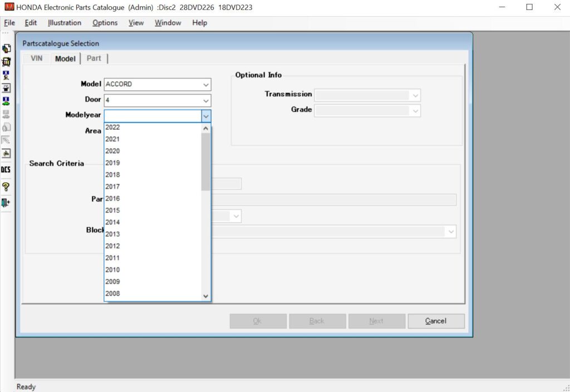Image resolution: width=570 pixels, height=392 pixels.
Task: Expand the Model dropdown showing ACCORD
Action: coord(206,85)
